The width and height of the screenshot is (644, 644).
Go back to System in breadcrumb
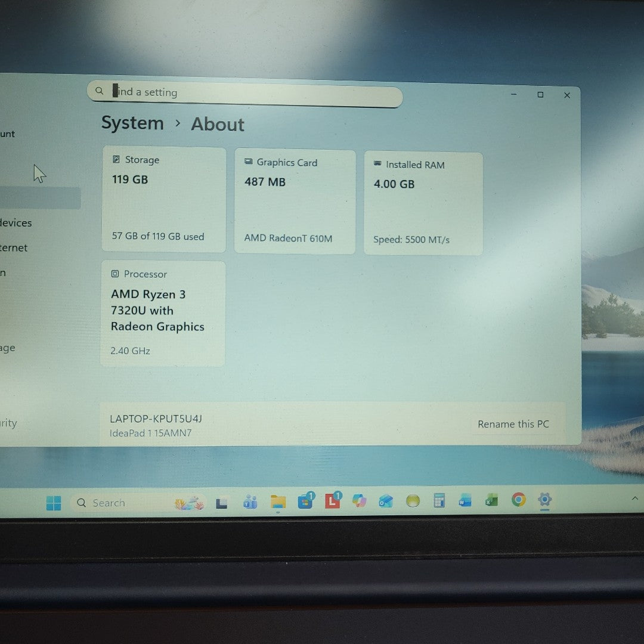(x=132, y=123)
